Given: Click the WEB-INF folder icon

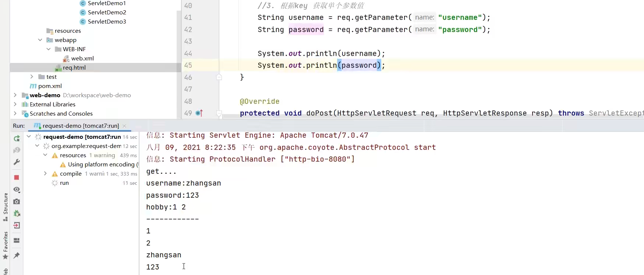Looking at the screenshot, I should (58, 49).
